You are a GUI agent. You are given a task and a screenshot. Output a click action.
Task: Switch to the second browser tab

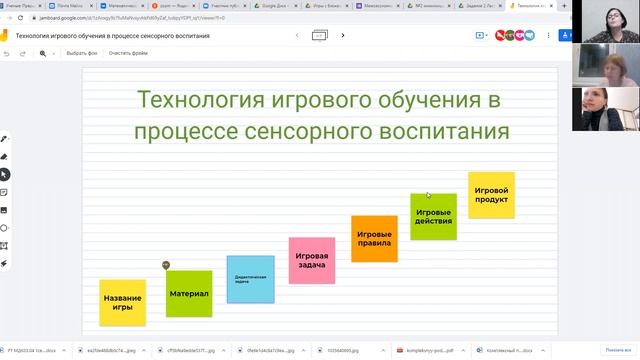coord(70,6)
